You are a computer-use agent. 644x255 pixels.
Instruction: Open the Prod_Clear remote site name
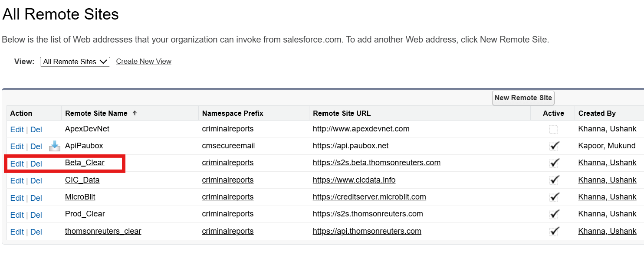coord(85,214)
